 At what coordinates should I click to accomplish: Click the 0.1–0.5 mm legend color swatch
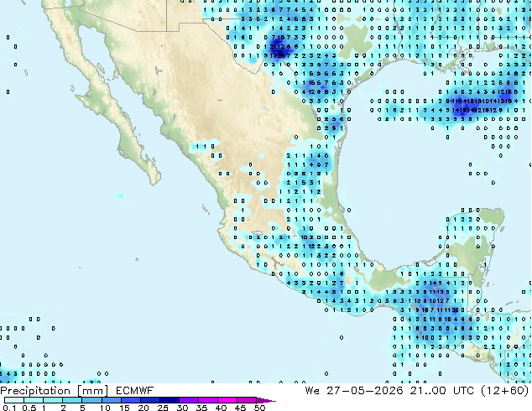point(14,400)
